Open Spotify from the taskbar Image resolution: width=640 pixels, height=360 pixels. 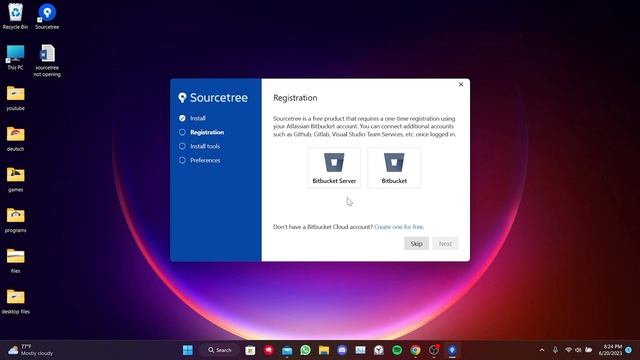coord(397,350)
